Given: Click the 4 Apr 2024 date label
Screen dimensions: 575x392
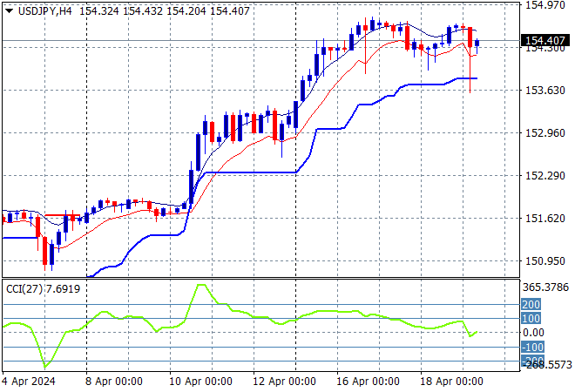Looking at the screenshot, I should pyautogui.click(x=29, y=382).
